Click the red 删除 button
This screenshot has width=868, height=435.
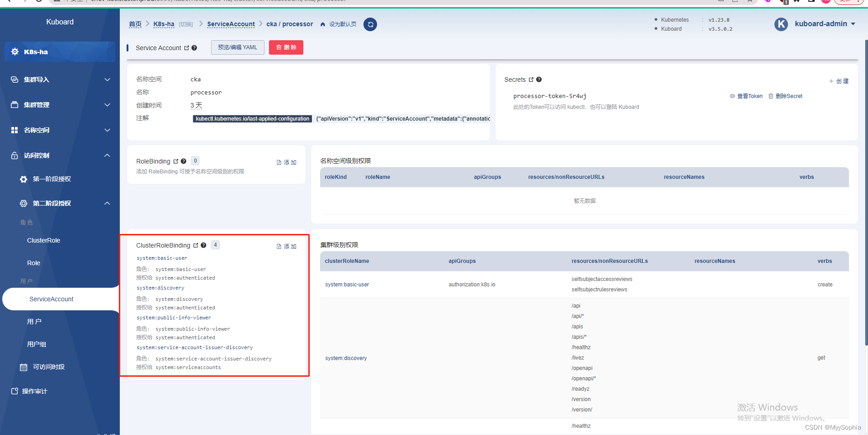(x=286, y=47)
